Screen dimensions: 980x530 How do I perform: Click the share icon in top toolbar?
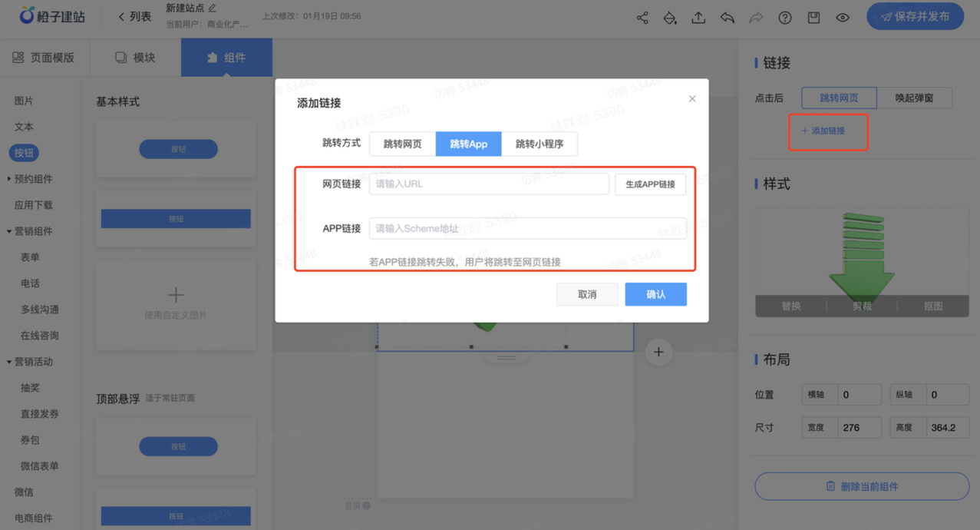642,16
